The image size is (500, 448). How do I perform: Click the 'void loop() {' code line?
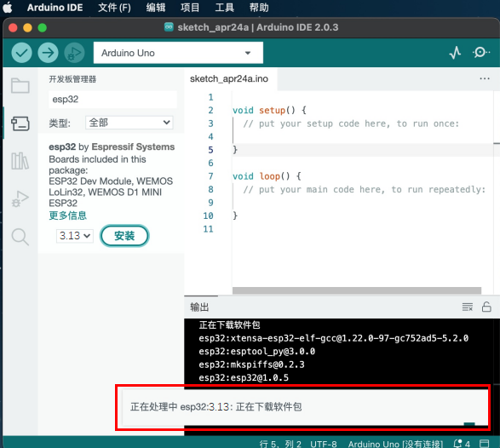click(x=267, y=176)
